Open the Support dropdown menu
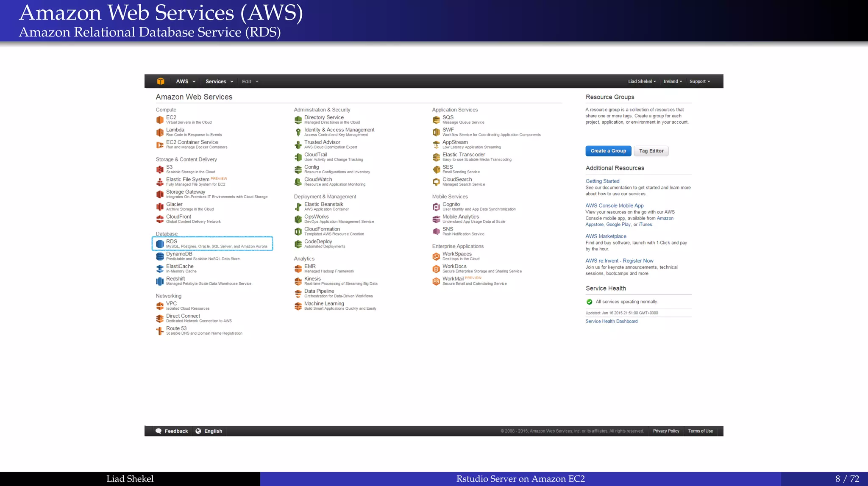Viewport: 868px width, 486px height. (700, 81)
